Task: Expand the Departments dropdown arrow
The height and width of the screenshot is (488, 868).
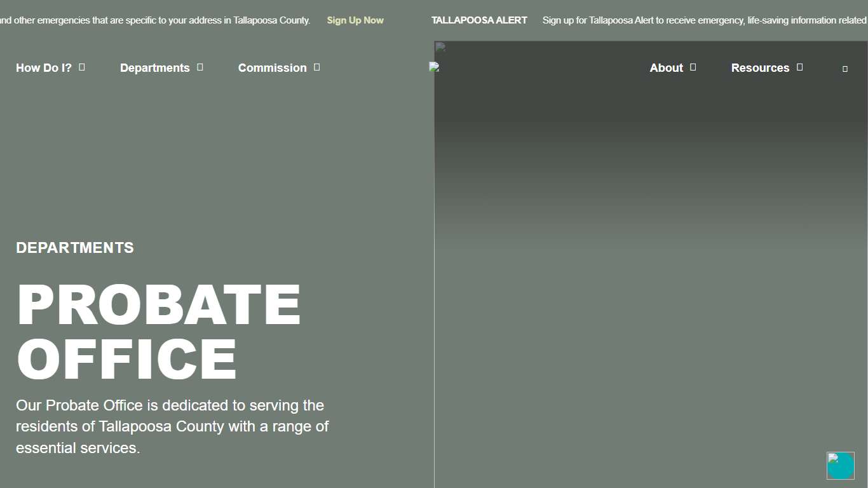Action: point(200,67)
